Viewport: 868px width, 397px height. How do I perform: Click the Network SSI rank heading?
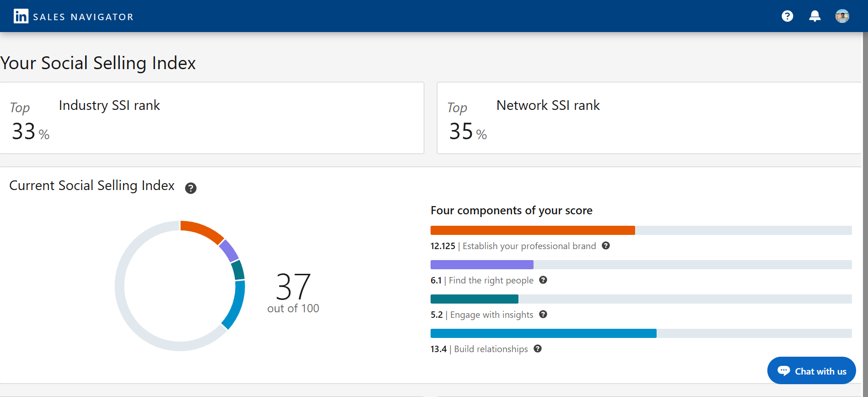548,105
